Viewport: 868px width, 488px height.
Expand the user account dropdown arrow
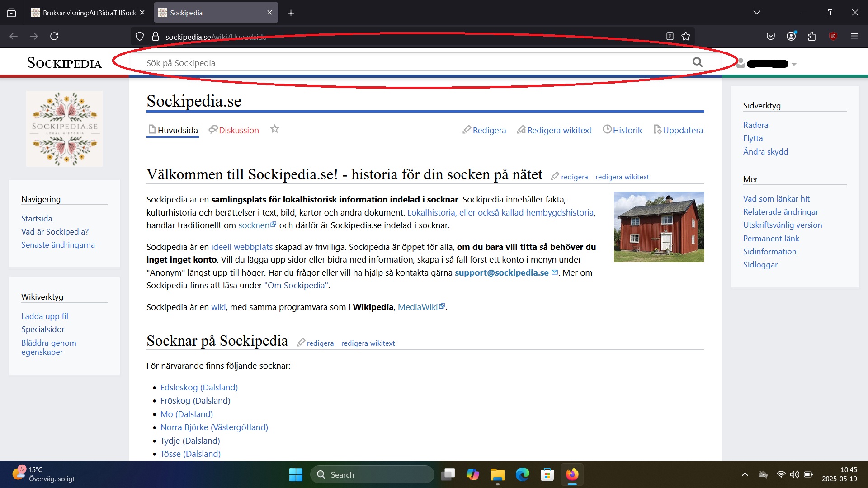794,64
